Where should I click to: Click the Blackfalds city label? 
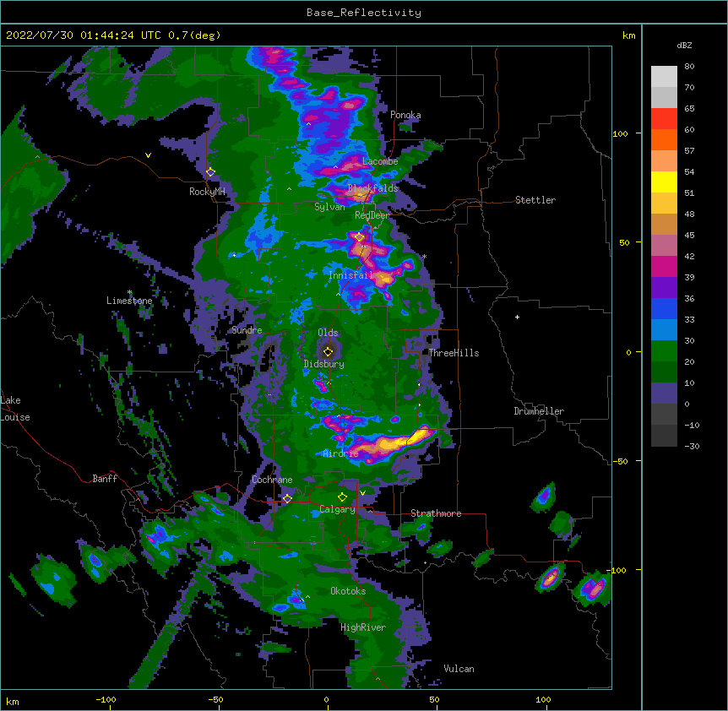(x=372, y=188)
